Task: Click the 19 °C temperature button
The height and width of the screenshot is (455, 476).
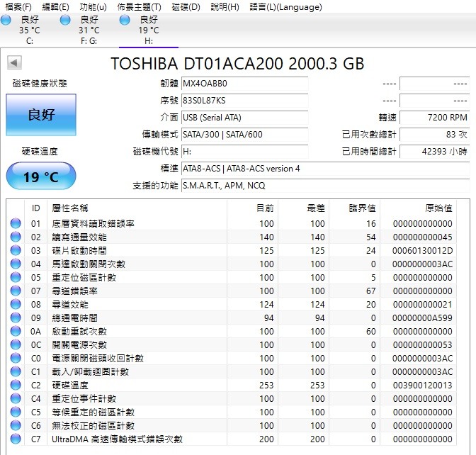Action: point(41,176)
